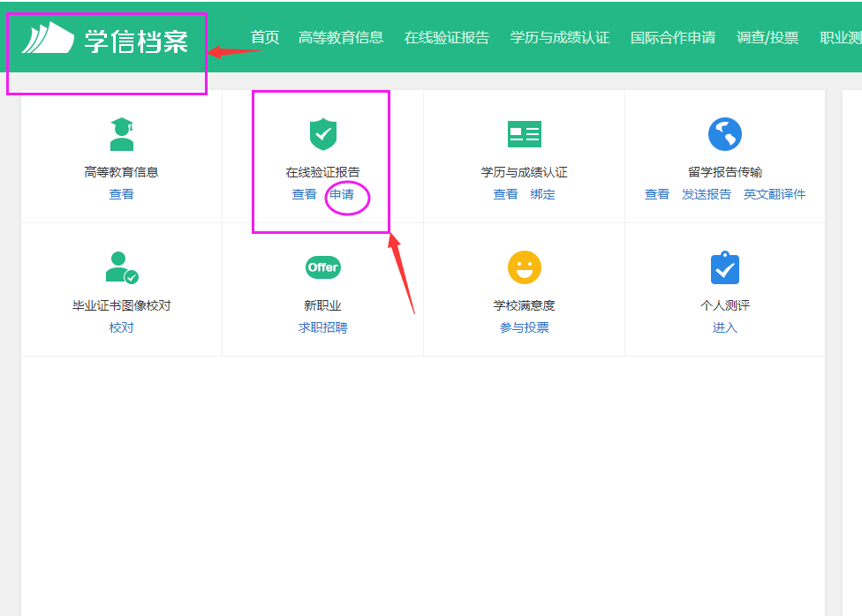Image resolution: width=862 pixels, height=616 pixels.
Task: Open the 调查/投票 navigation item
Action: coord(767,38)
